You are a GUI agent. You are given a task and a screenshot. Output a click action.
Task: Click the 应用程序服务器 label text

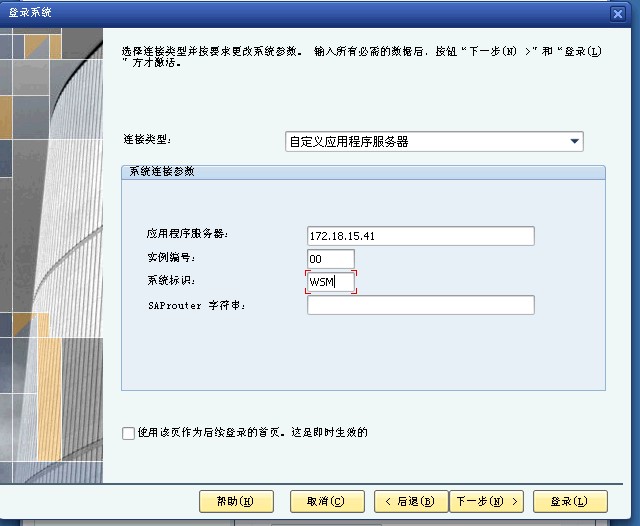point(187,233)
